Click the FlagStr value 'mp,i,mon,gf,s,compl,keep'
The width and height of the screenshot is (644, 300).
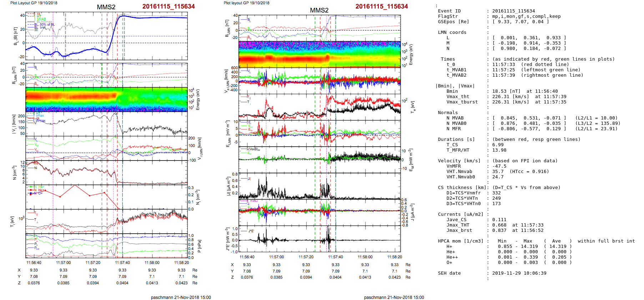tap(527, 16)
